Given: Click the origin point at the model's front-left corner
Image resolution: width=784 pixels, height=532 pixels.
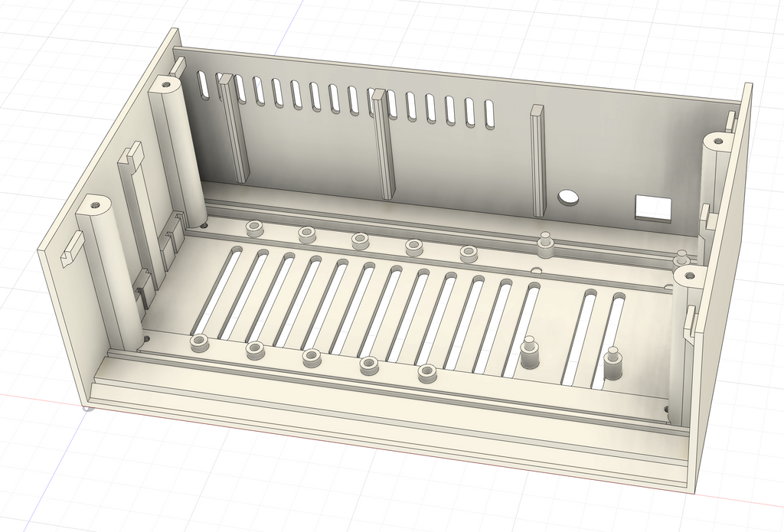Looking at the screenshot, I should (x=88, y=409).
